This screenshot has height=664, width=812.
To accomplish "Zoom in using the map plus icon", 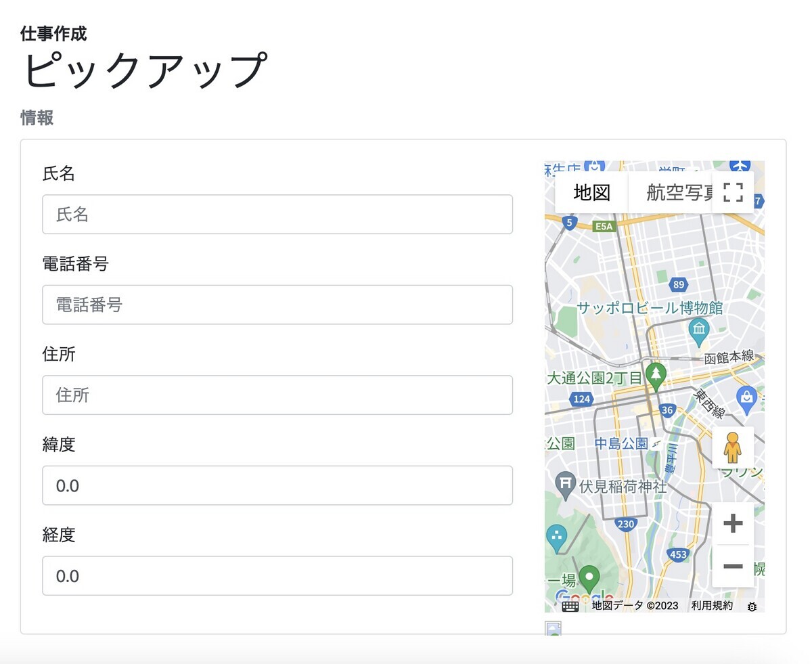I will [733, 523].
